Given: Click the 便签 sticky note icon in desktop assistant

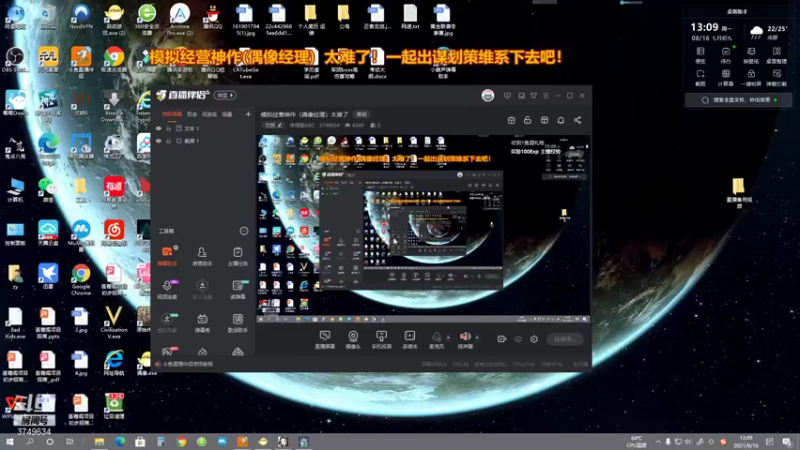Looking at the screenshot, I should pyautogui.click(x=701, y=55).
